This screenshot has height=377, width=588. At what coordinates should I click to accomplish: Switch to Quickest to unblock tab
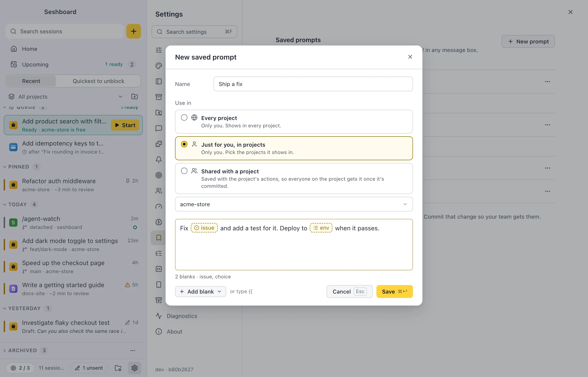click(98, 81)
